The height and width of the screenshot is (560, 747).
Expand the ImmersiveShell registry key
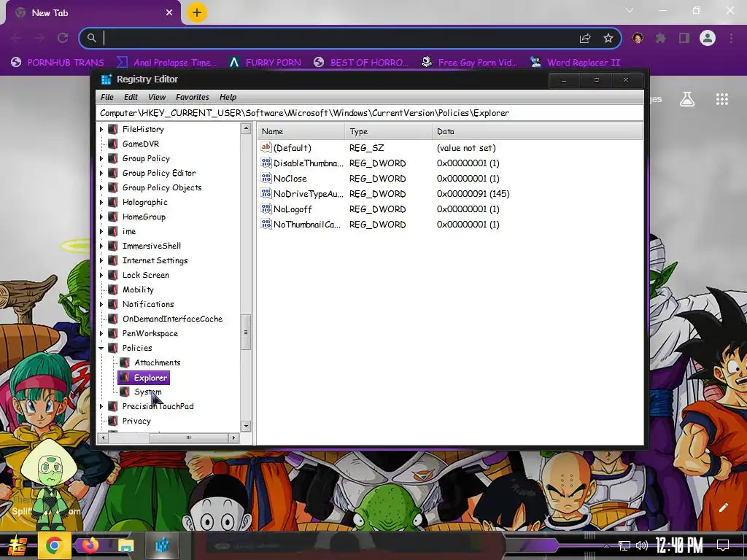(101, 246)
